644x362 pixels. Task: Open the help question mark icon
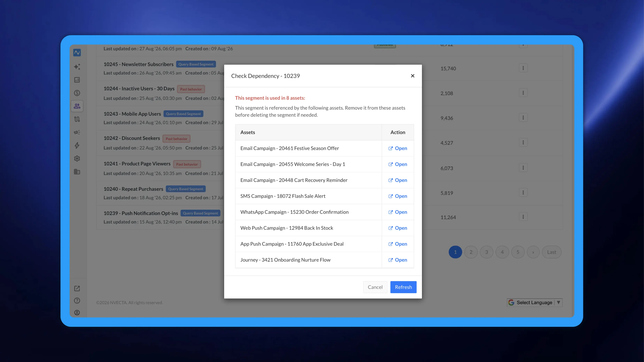click(77, 301)
